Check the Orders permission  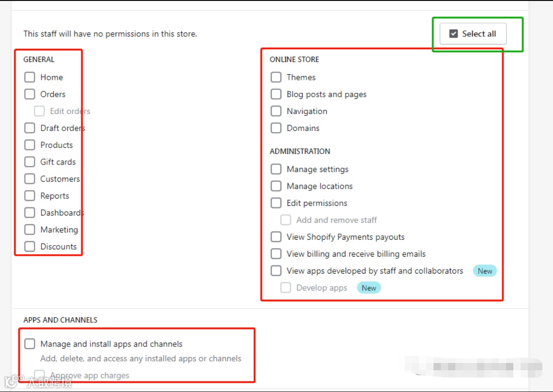click(x=30, y=94)
